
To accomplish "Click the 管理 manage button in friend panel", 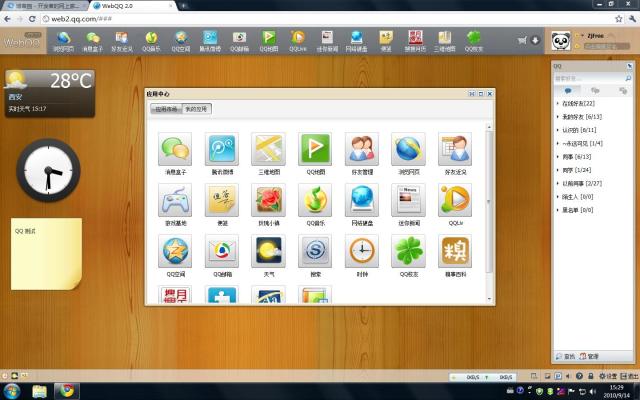I will click(x=589, y=357).
